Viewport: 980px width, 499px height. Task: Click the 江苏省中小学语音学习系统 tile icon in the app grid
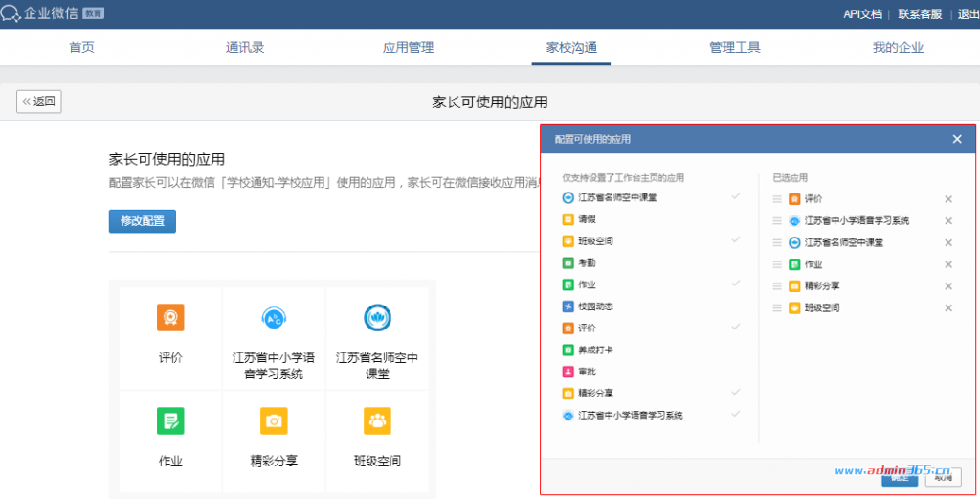point(274,318)
